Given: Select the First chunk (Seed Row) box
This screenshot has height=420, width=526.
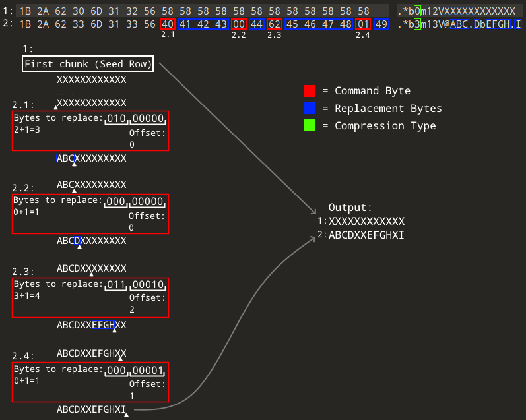Looking at the screenshot, I should coord(88,64).
